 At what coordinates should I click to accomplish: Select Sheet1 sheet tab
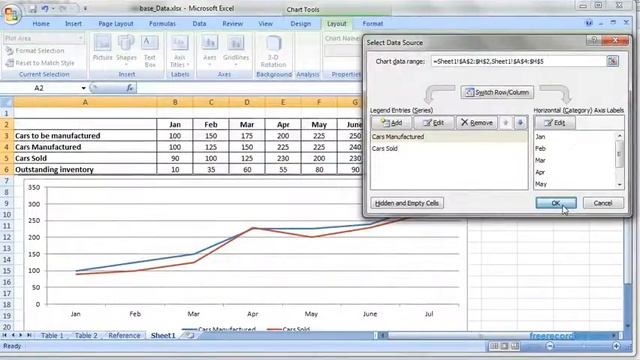(x=163, y=336)
